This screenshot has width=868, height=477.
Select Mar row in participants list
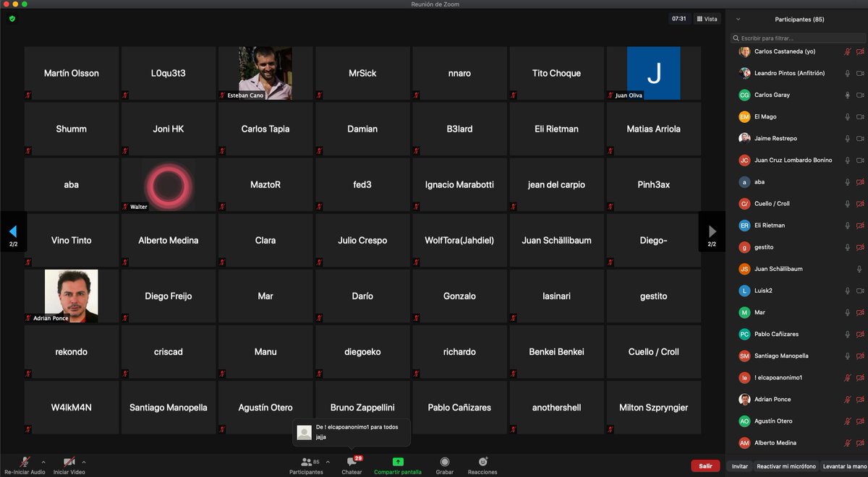pos(798,312)
